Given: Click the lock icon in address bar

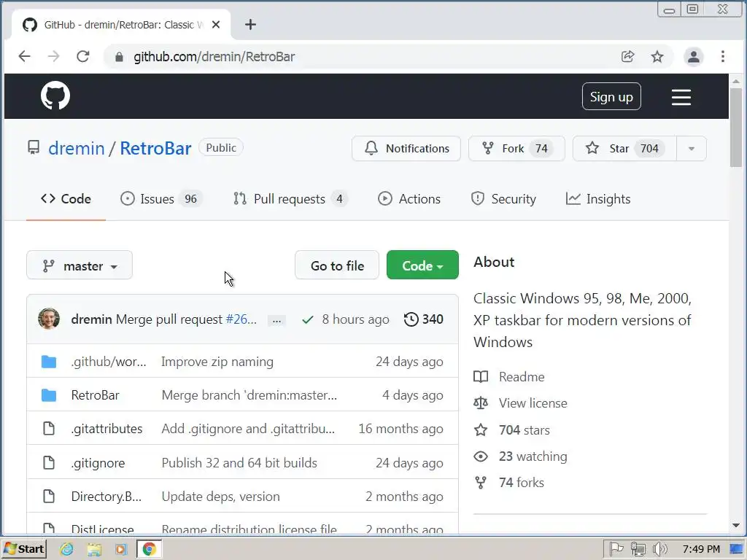Looking at the screenshot, I should 119,57.
